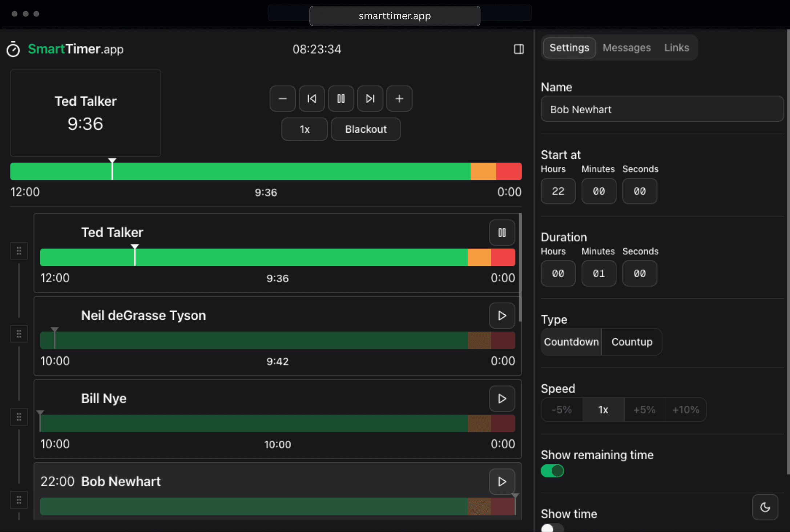The image size is (790, 532).
Task: Skip to next timer
Action: 370,98
